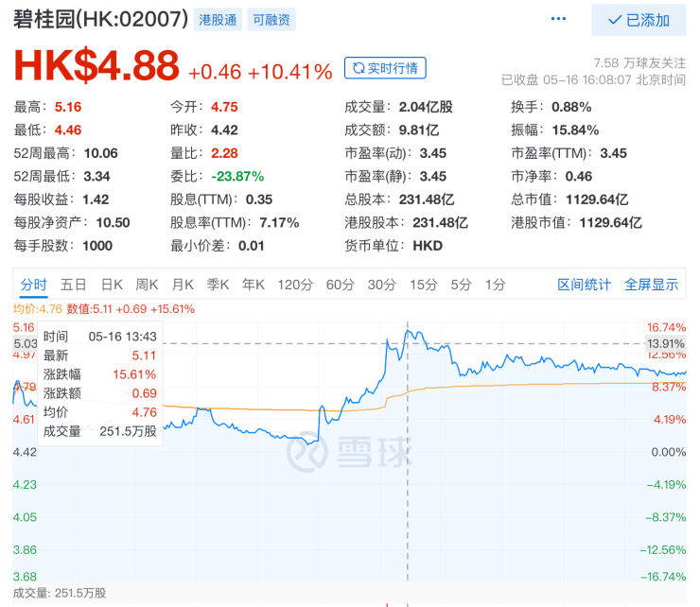Switch to the 五日 chart tab
The width and height of the screenshot is (700, 607).
(73, 285)
